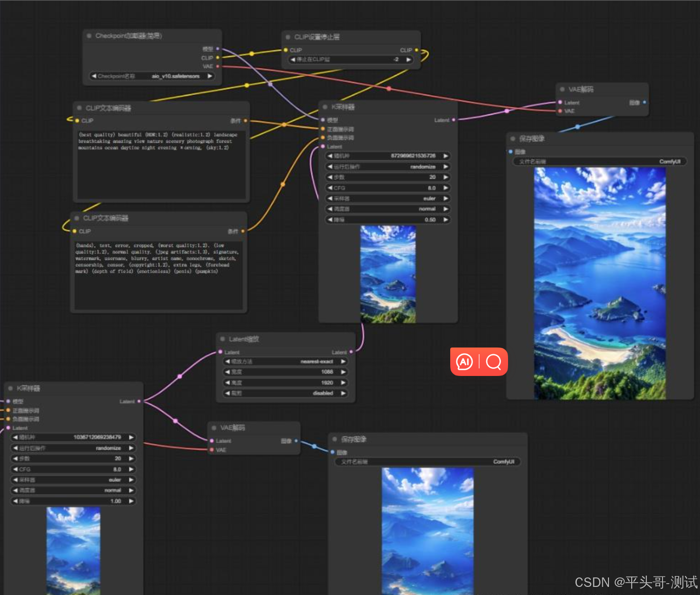Increase 宽度 1088 with its right arrow
The height and width of the screenshot is (595, 700).
(344, 372)
